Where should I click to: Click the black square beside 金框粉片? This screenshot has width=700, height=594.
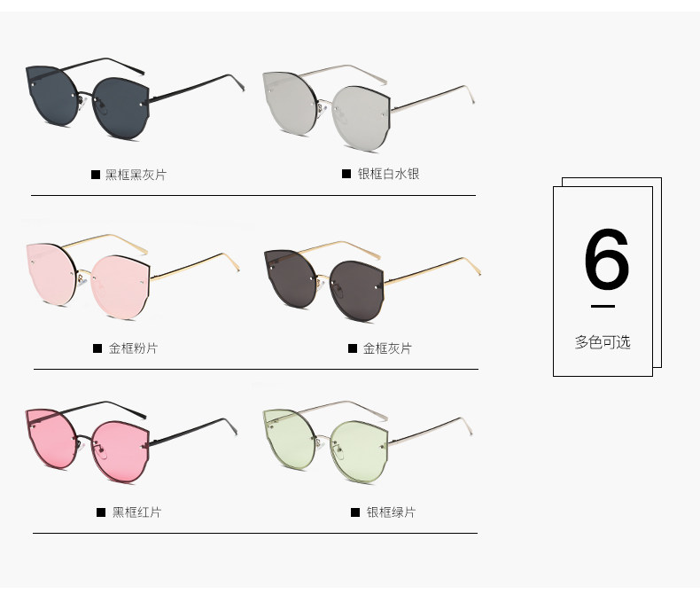pyautogui.click(x=97, y=348)
